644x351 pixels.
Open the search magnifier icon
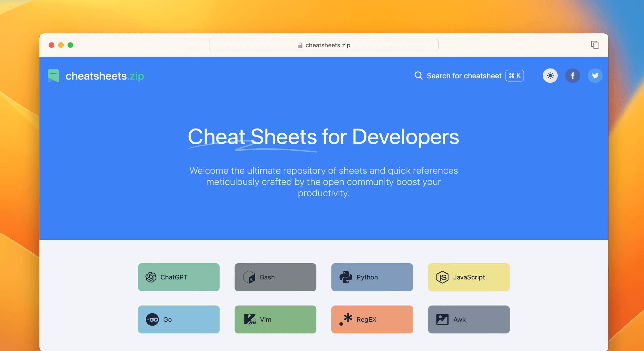(x=418, y=76)
